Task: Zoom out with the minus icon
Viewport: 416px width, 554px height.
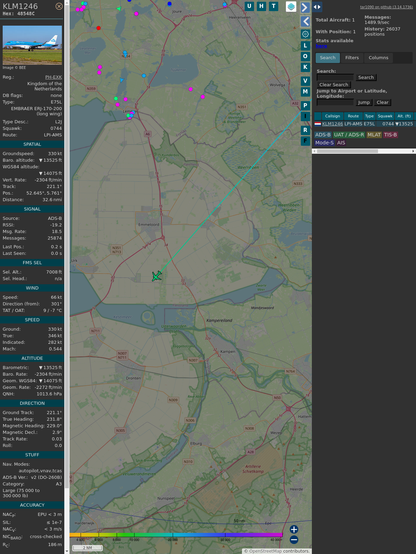Action: coord(294,540)
